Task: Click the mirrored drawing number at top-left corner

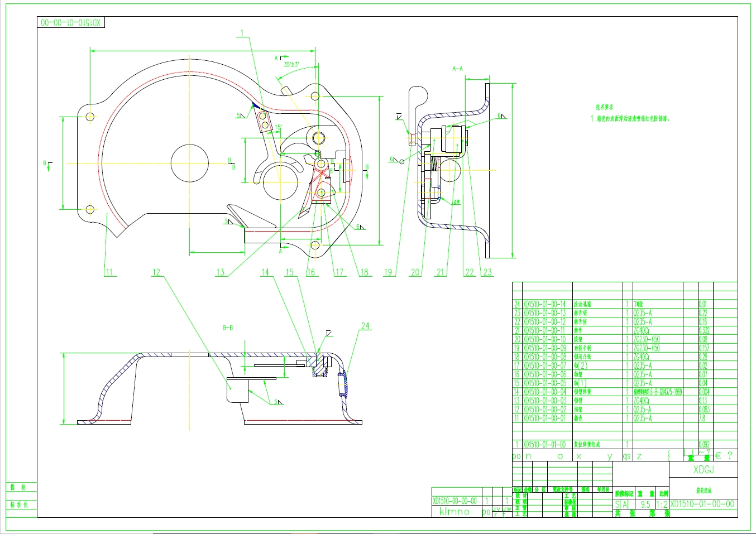Action: (71, 22)
